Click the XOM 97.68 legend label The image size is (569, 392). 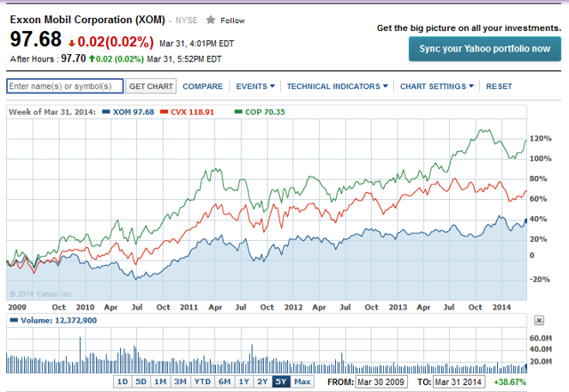pos(133,112)
